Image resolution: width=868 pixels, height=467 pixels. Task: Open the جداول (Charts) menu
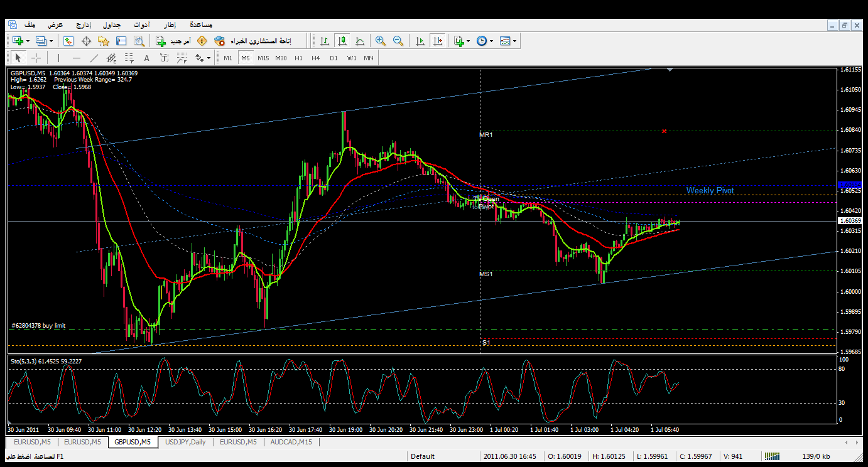point(112,24)
